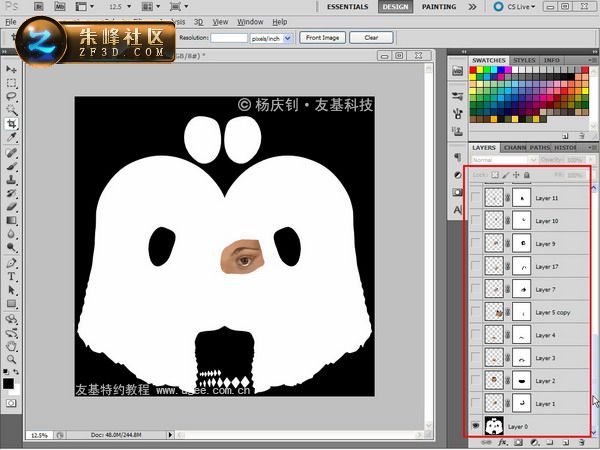Select the Rectangle shape tool
Screen dimensions: 600x450
point(11,304)
